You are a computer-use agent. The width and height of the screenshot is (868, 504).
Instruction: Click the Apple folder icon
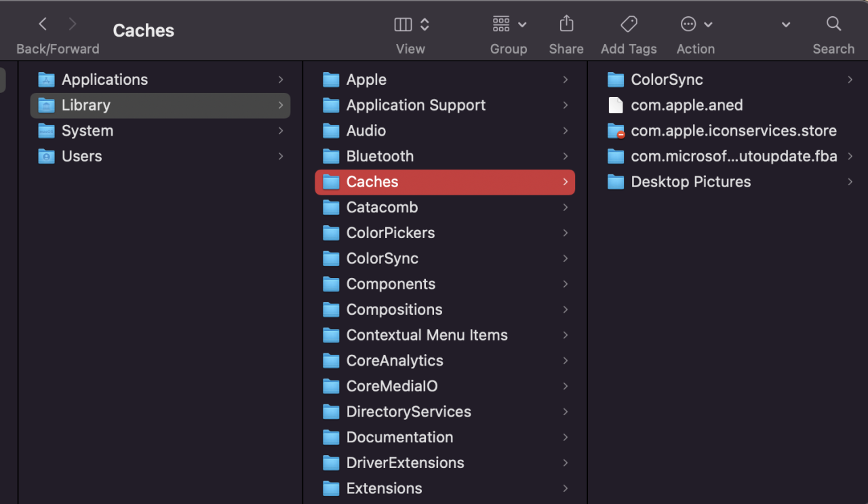331,79
